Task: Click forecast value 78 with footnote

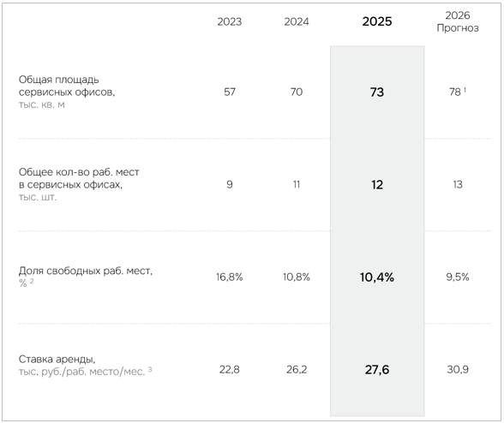Action: [458, 92]
